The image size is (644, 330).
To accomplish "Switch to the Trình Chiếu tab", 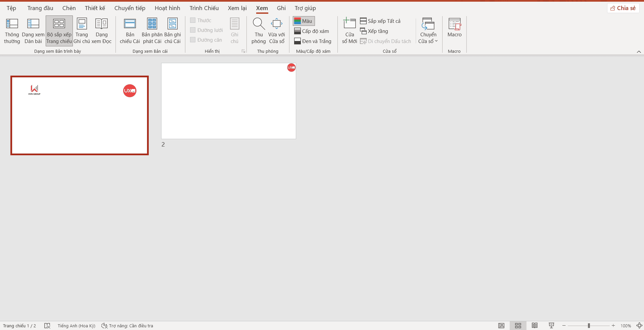I will (x=204, y=8).
